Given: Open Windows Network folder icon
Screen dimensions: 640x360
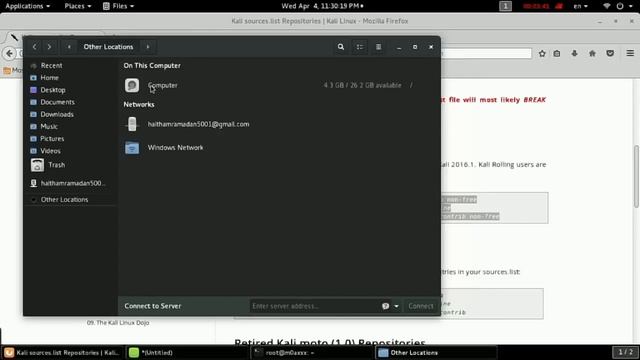Looking at the screenshot, I should pyautogui.click(x=132, y=148).
